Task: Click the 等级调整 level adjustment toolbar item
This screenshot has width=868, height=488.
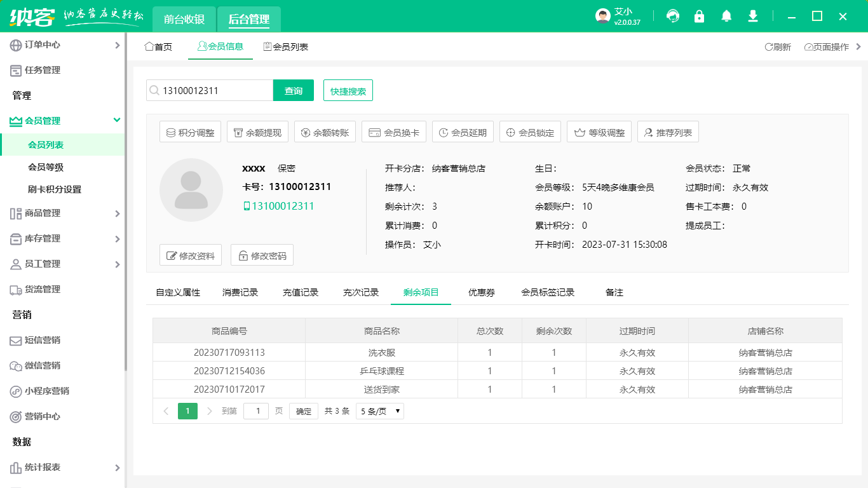Action: coord(599,132)
